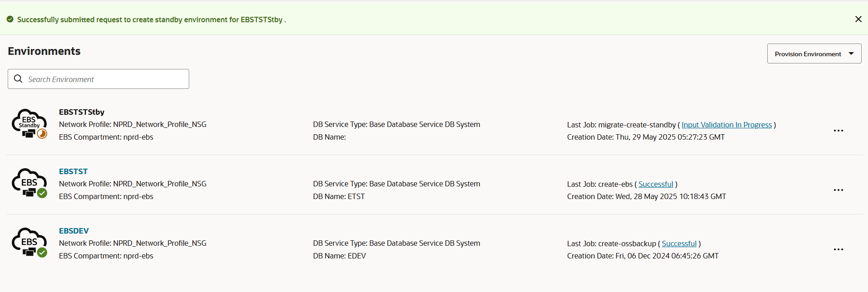Open the actions menu for EBSTST
This screenshot has width=868, height=292.
[838, 190]
